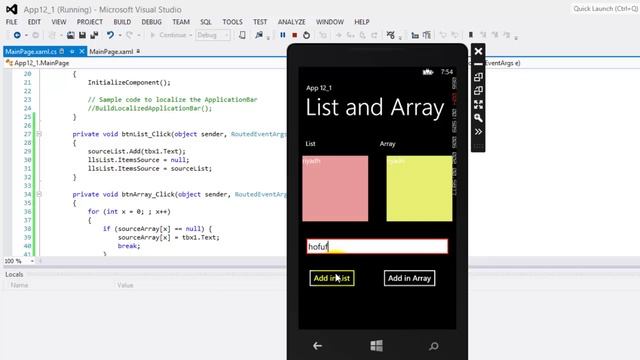Open the PROJECT menu
The image size is (640, 360).
[90, 22]
